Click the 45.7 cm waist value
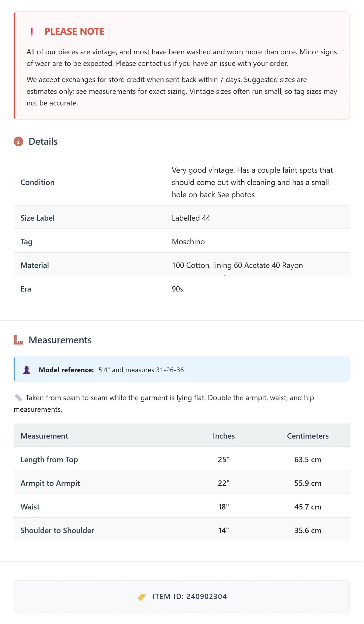The width and height of the screenshot is (364, 624). (x=308, y=507)
